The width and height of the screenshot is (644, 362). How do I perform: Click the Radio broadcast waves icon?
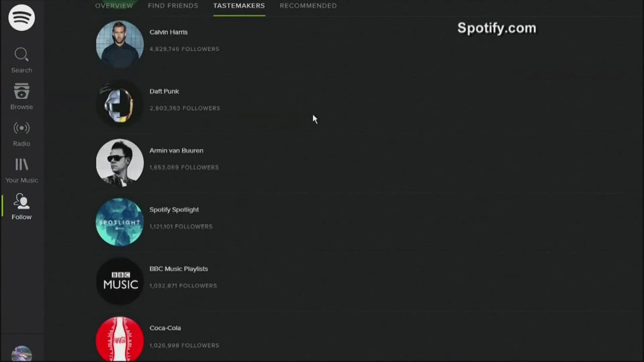pyautogui.click(x=21, y=128)
